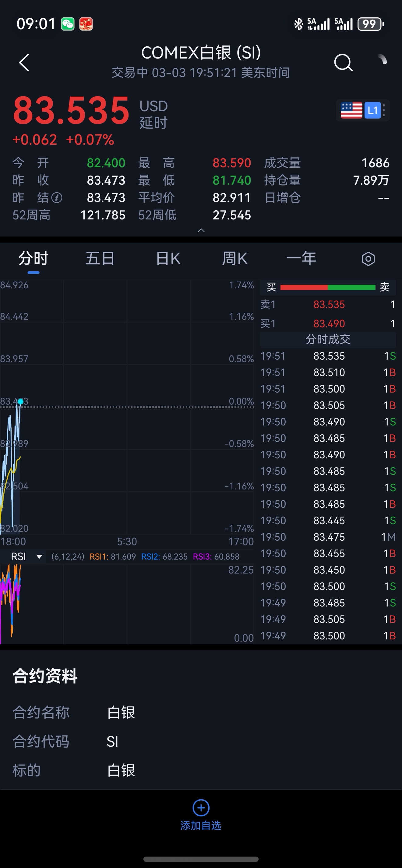Tap trade row 83.510 at 19:51
Screen dimensions: 402x868
328,373
